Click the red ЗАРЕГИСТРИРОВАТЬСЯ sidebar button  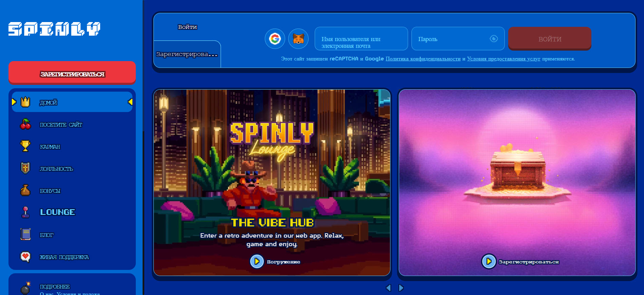[72, 72]
